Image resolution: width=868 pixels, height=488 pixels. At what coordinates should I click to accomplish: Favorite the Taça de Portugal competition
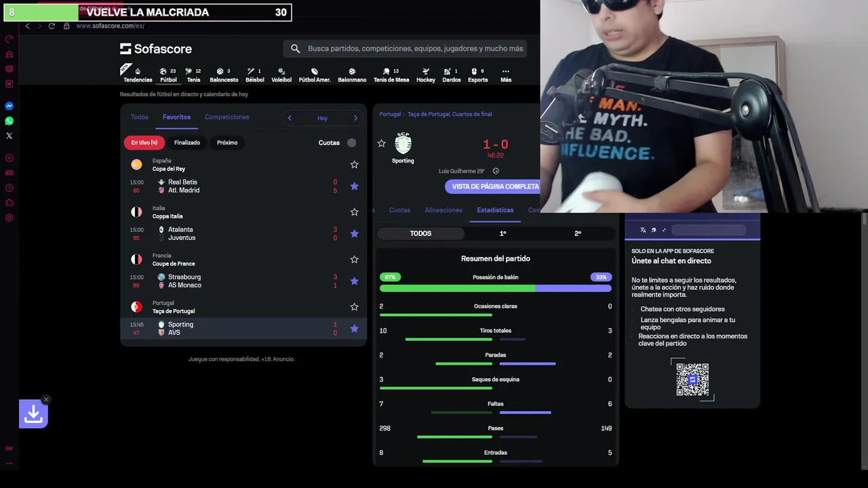(354, 307)
